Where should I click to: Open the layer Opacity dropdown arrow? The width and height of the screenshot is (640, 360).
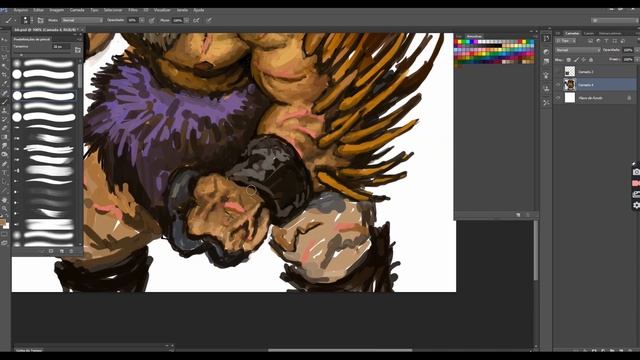tap(637, 50)
